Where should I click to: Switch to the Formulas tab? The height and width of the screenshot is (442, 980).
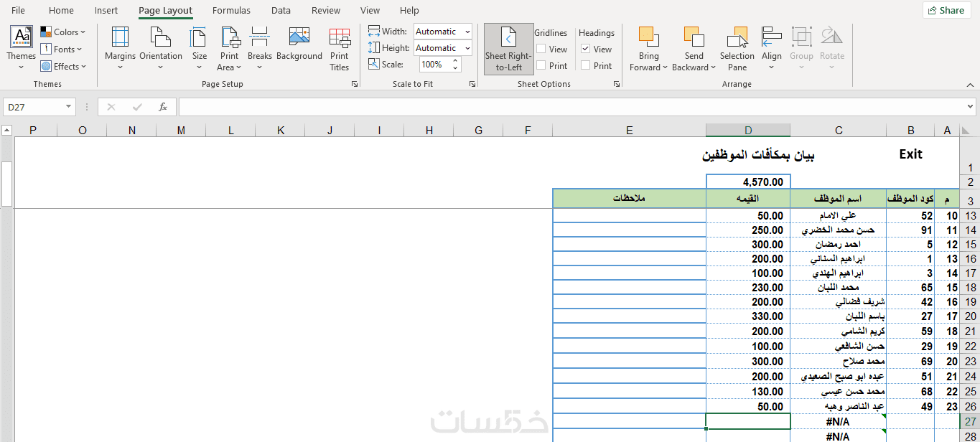(x=231, y=10)
